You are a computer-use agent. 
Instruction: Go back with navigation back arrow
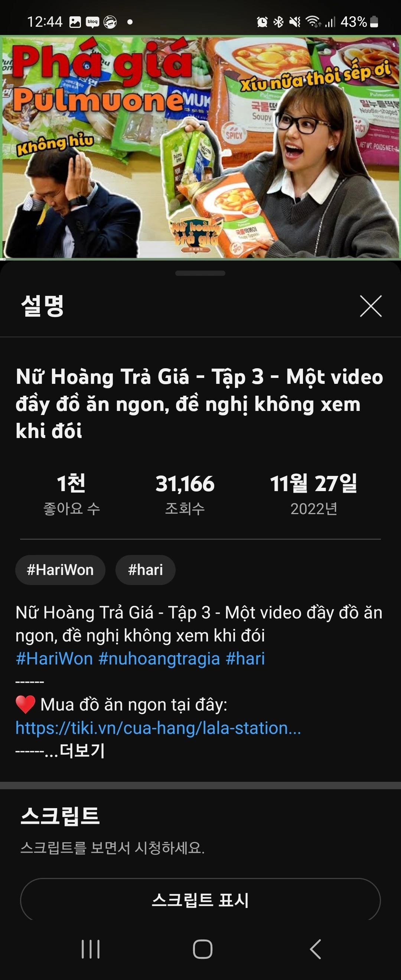(x=315, y=949)
